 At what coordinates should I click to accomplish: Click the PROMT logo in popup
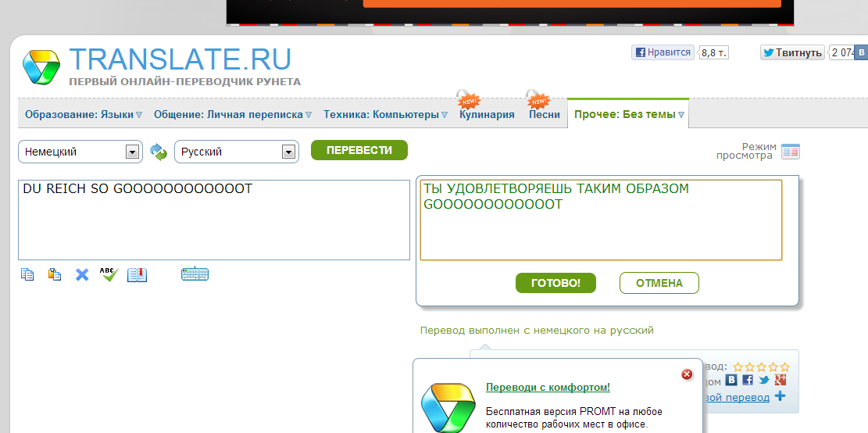point(448,407)
